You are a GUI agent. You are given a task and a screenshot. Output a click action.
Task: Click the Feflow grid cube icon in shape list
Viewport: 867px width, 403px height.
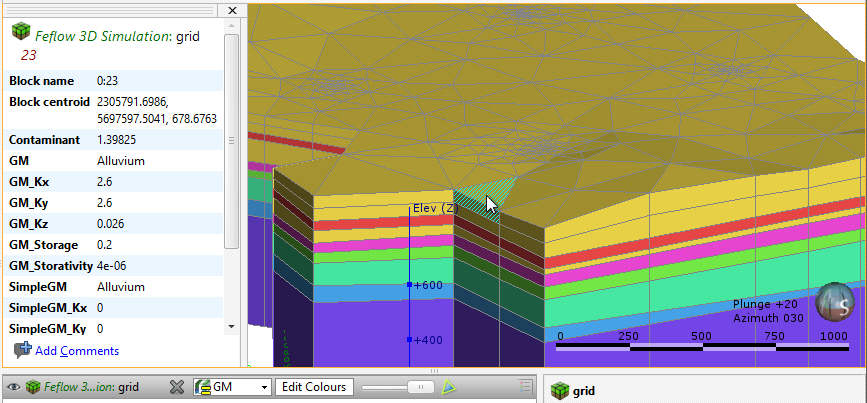point(32,387)
